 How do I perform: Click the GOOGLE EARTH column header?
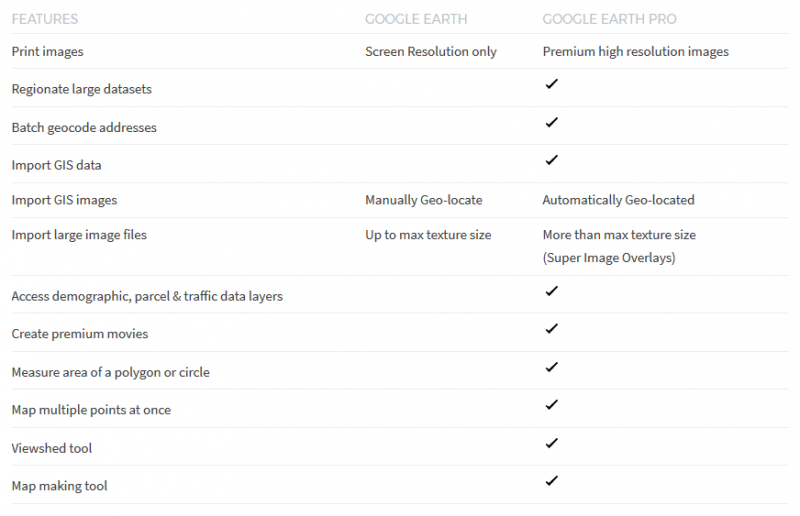(x=416, y=19)
